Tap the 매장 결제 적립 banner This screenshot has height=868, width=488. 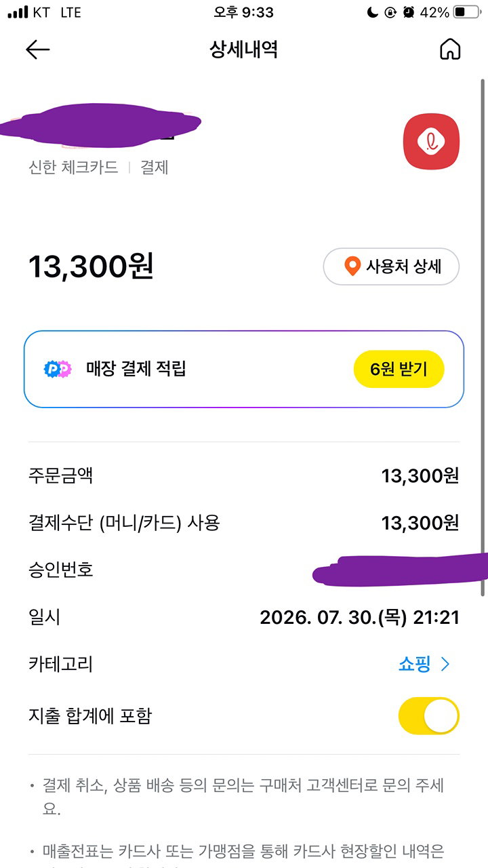click(x=244, y=370)
